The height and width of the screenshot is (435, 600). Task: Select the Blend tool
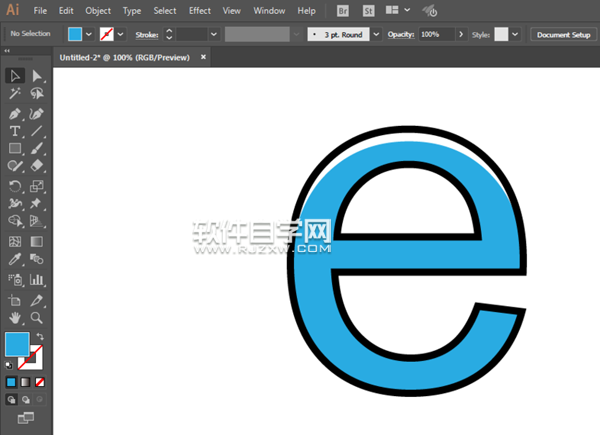[37, 259]
